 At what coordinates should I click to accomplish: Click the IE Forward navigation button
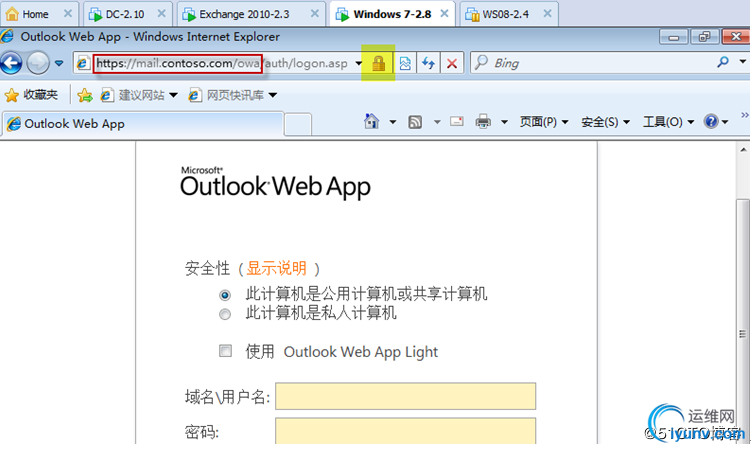tap(38, 63)
